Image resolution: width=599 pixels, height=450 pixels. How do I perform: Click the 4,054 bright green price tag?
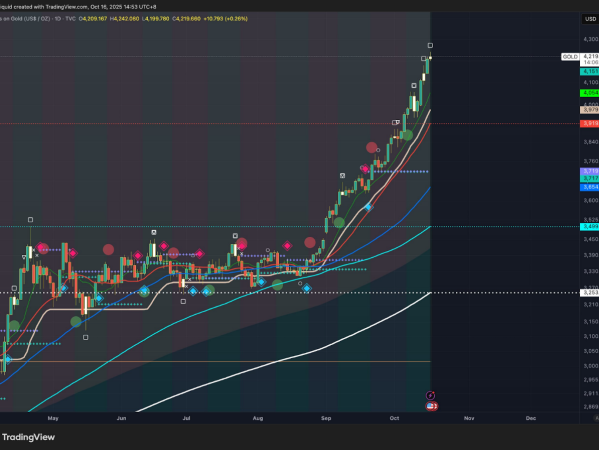coord(589,93)
